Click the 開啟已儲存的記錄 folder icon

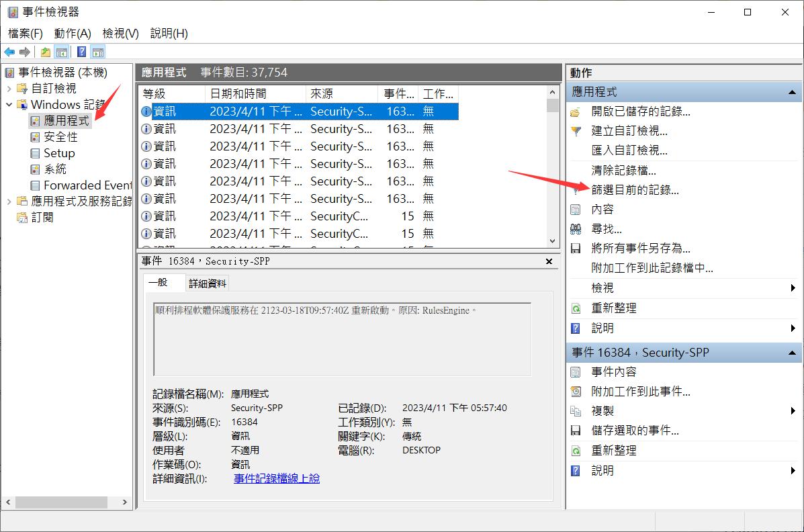click(x=576, y=112)
